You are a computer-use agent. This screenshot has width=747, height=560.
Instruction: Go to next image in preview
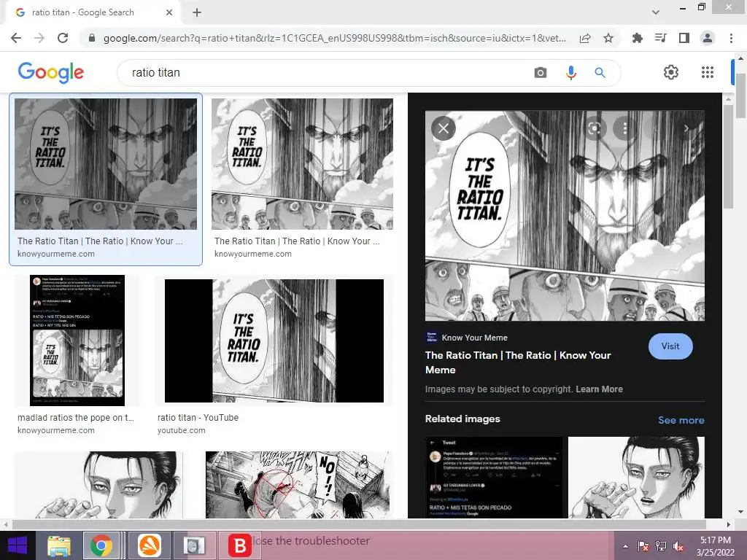[x=686, y=128]
